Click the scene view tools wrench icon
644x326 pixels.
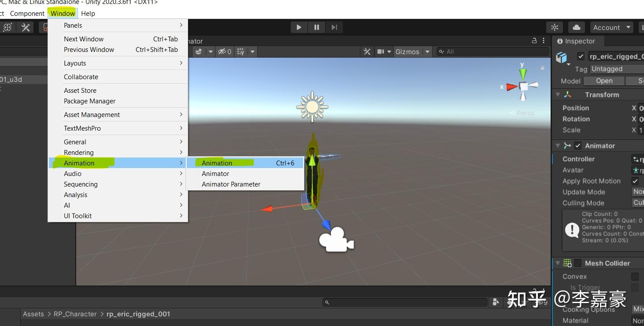pos(367,51)
